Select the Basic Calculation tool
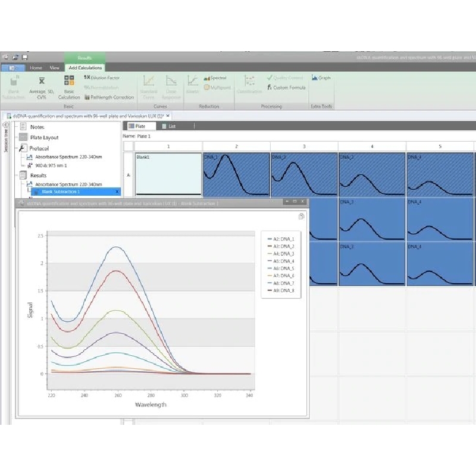 tap(69, 87)
